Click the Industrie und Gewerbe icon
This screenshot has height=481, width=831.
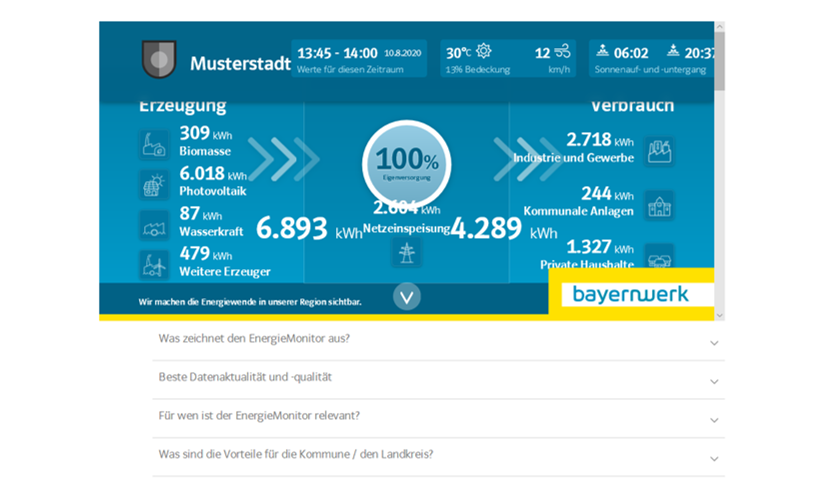tap(659, 152)
